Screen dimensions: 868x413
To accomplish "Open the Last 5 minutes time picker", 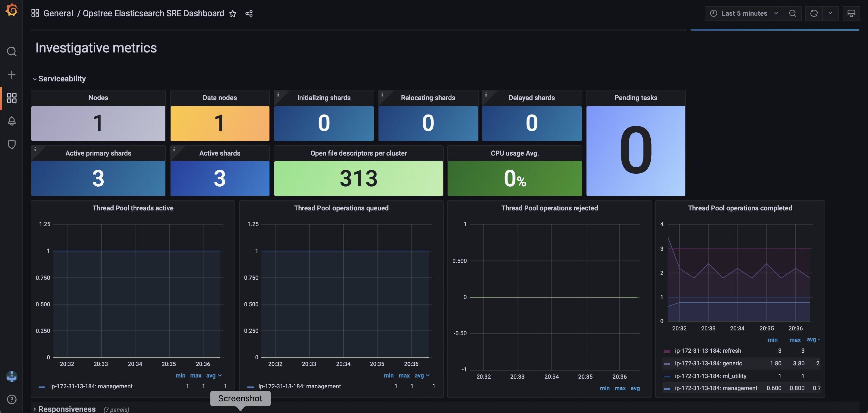I will (x=744, y=14).
